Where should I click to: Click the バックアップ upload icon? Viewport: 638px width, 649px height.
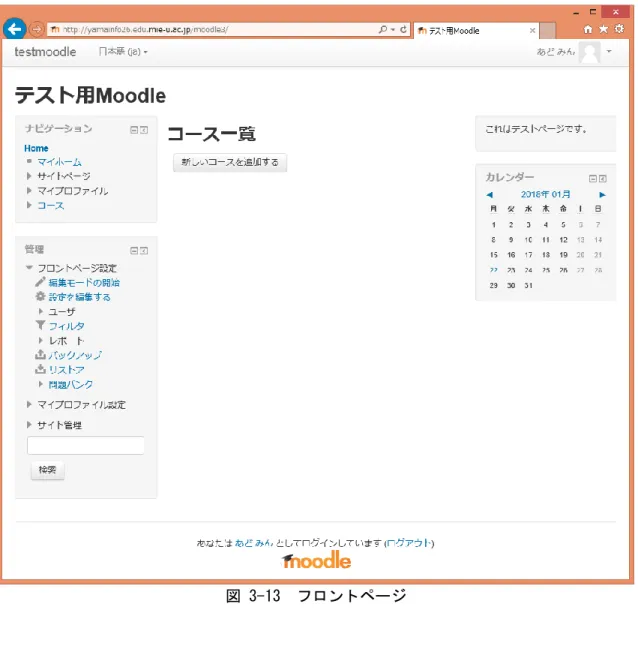(x=40, y=354)
